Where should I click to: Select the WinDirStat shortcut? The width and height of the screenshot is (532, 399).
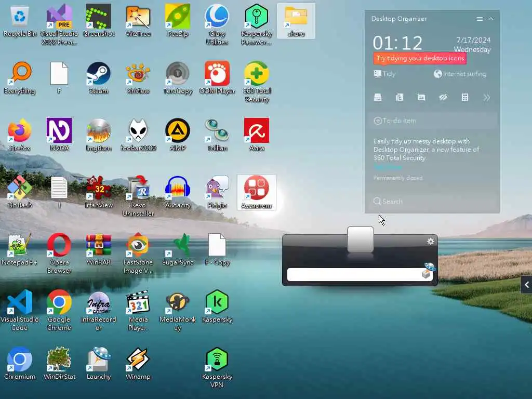tap(59, 363)
